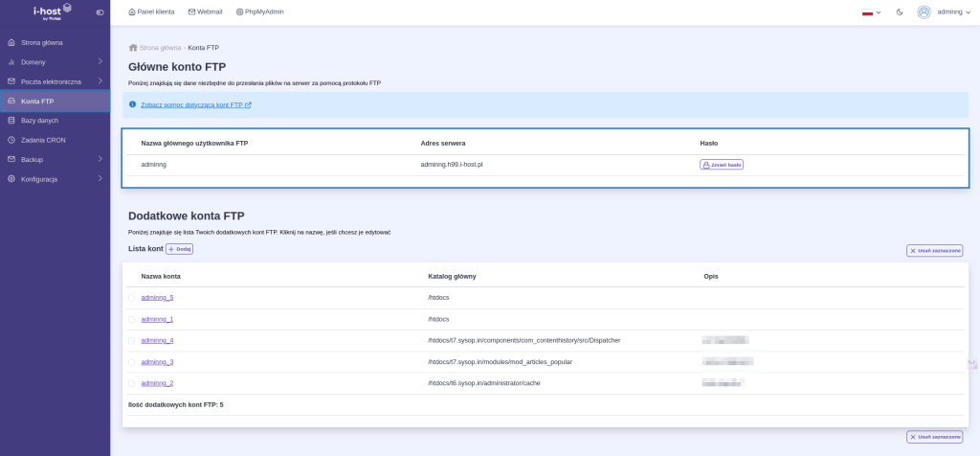Open the user avatar icon
The height and width of the screenshot is (456, 980).
click(x=924, y=12)
